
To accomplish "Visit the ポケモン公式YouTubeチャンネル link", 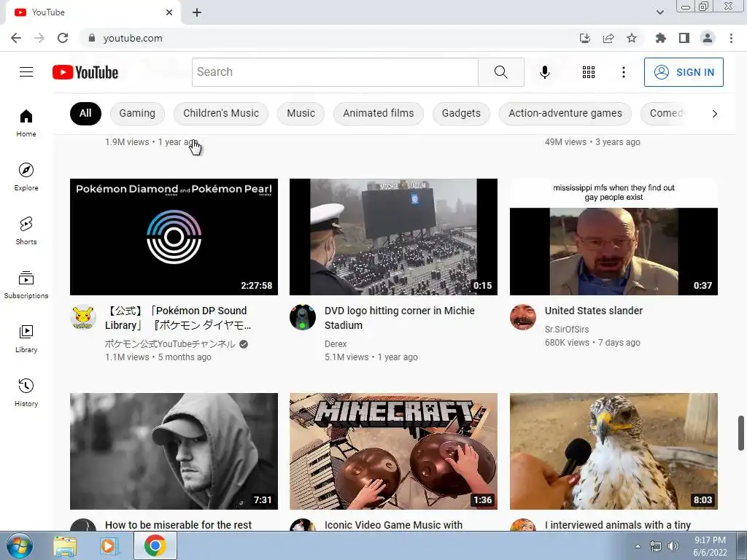I will tap(170, 344).
